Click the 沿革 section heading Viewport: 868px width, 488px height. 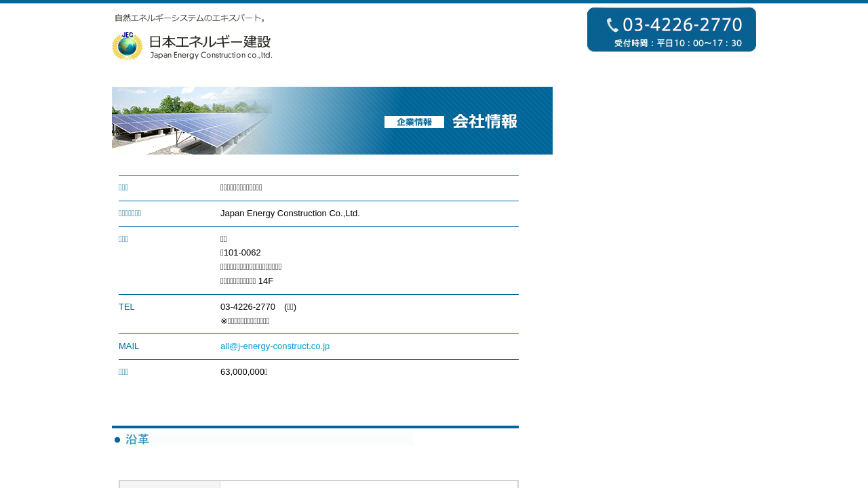pyautogui.click(x=138, y=440)
